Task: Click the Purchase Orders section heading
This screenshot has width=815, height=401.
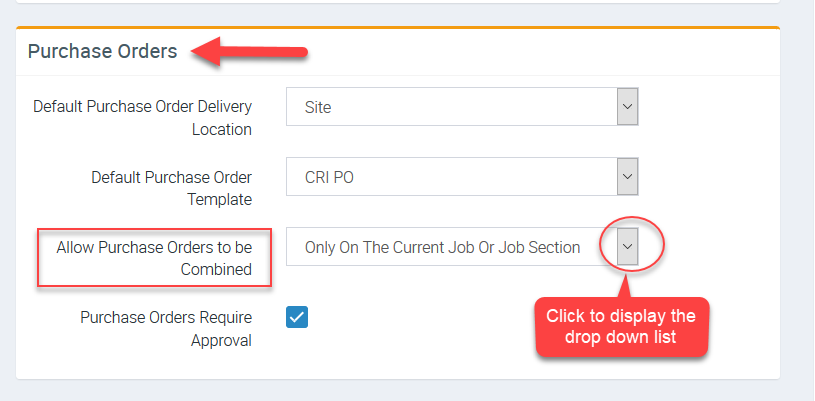Action: coord(102,51)
